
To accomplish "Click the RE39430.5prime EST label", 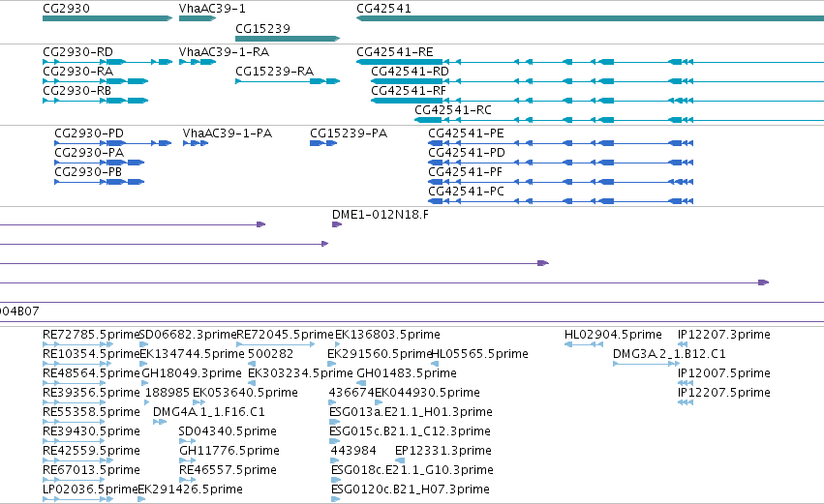I will [91, 432].
